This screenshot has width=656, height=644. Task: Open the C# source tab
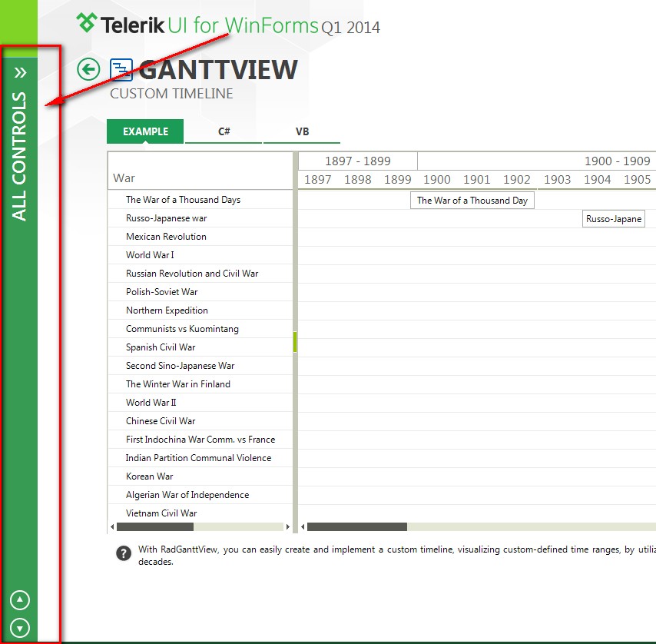click(x=224, y=131)
